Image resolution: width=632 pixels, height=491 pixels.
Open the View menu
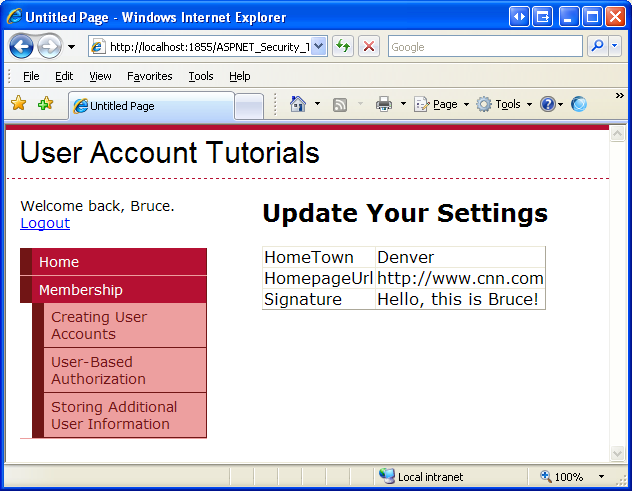tap(100, 76)
